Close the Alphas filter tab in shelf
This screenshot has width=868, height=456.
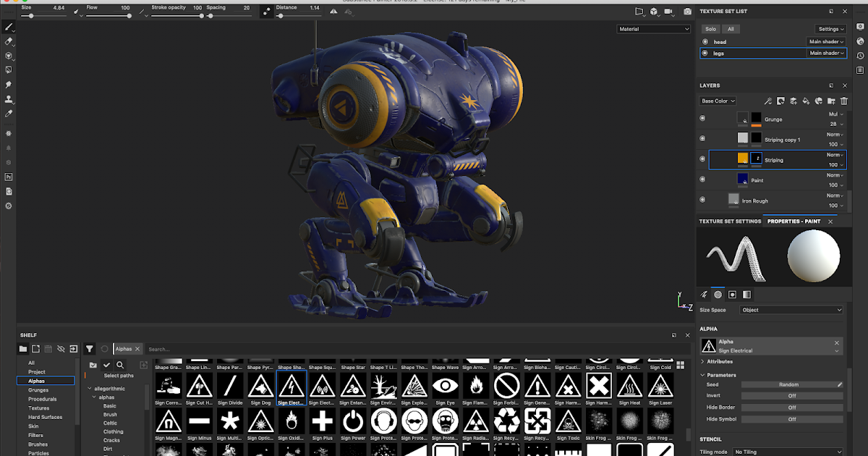coord(137,348)
